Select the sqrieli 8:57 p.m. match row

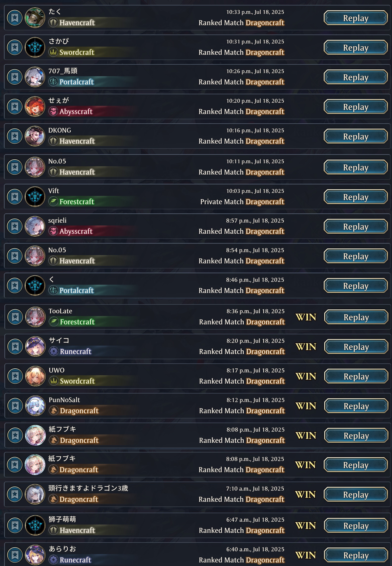pos(197,226)
